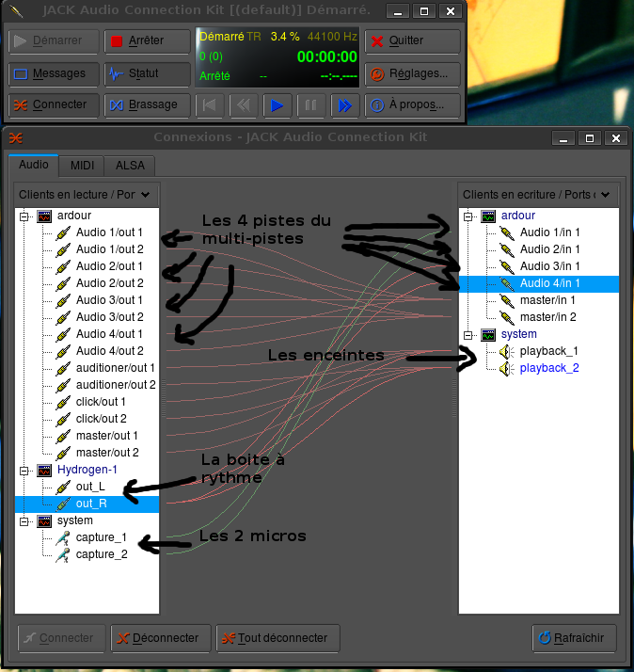Select the Audio 4/out 2 port plug icon
Image resolution: width=634 pixels, height=672 pixels.
coord(63,351)
